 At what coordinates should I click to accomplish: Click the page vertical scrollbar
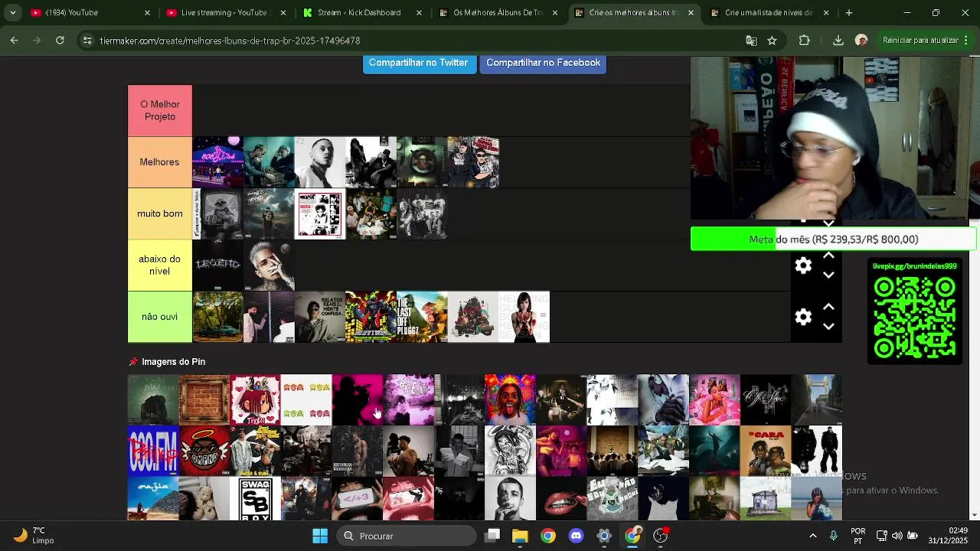click(x=974, y=289)
